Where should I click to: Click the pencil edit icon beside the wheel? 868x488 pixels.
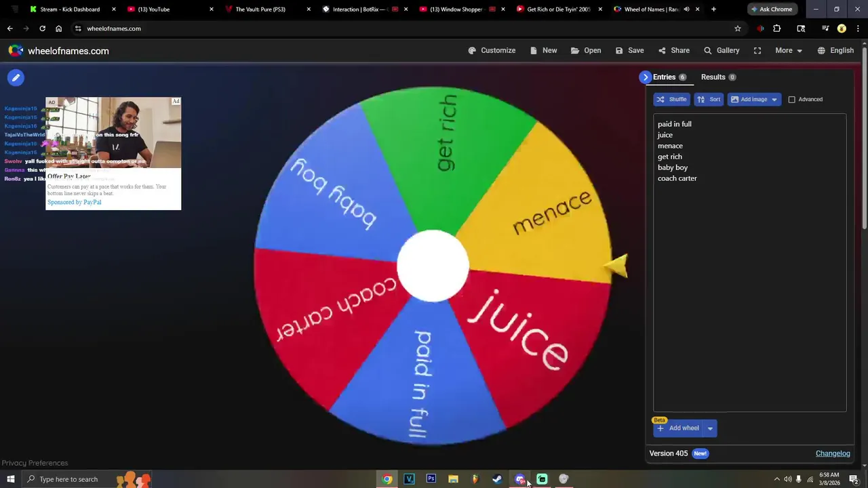coord(16,77)
